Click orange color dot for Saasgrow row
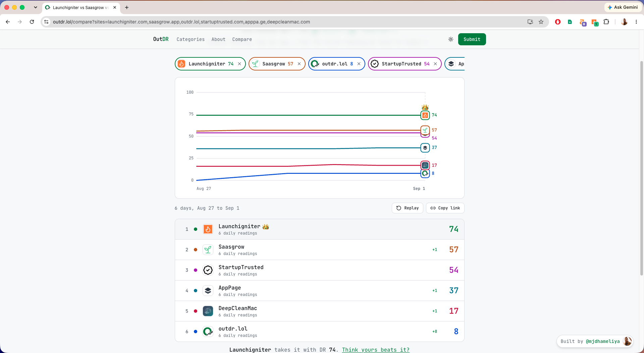This screenshot has height=353, width=644. coord(196,250)
